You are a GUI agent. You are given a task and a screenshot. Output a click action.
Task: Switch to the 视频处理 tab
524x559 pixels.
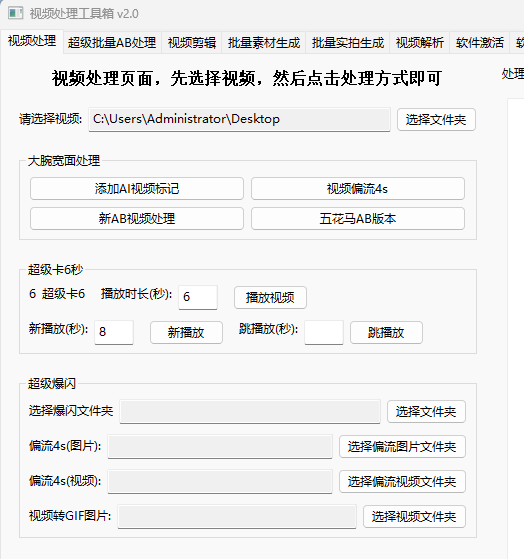pyautogui.click(x=32, y=41)
